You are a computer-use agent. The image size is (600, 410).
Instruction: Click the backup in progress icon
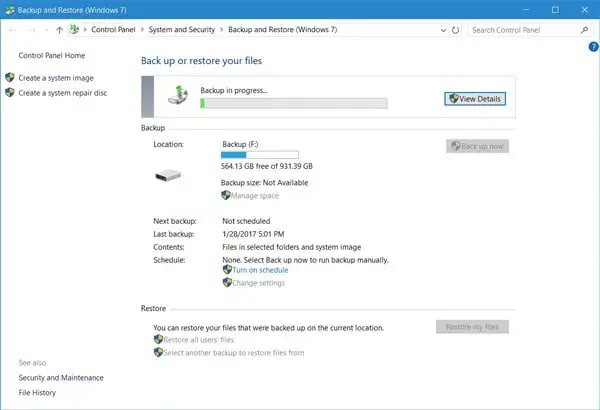176,97
